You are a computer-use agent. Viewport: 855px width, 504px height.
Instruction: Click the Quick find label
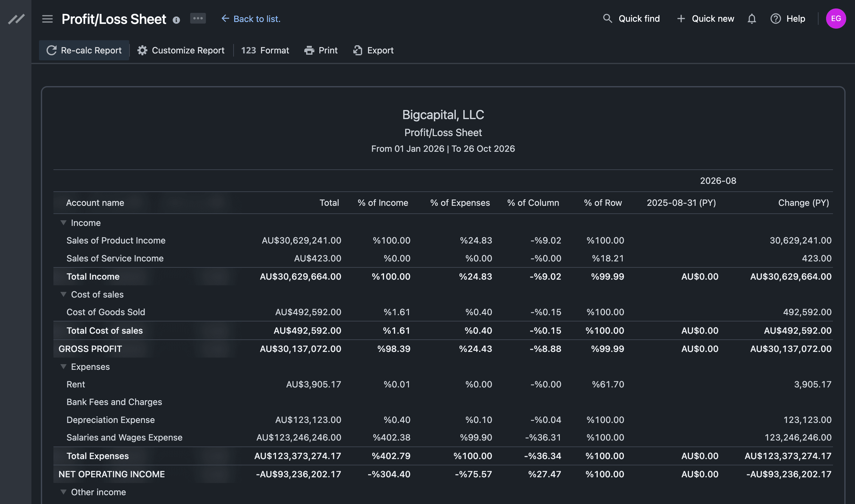pyautogui.click(x=639, y=19)
